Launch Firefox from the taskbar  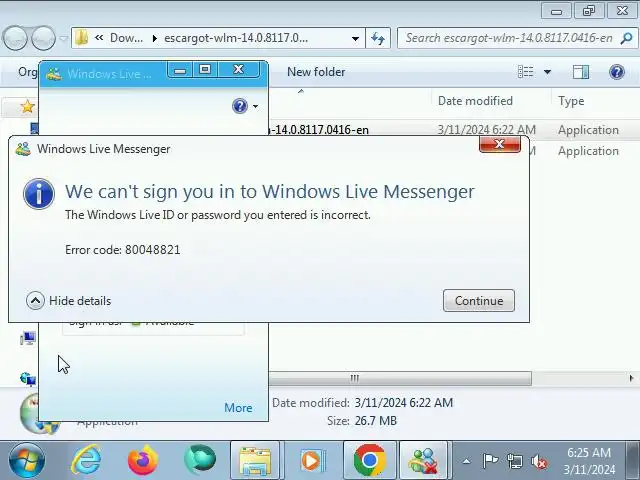[x=143, y=460]
